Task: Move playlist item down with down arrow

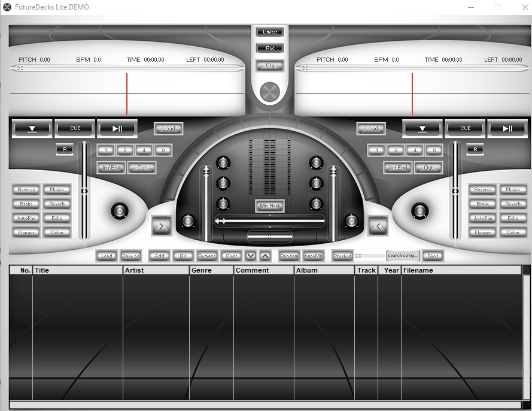Action: 251,256
